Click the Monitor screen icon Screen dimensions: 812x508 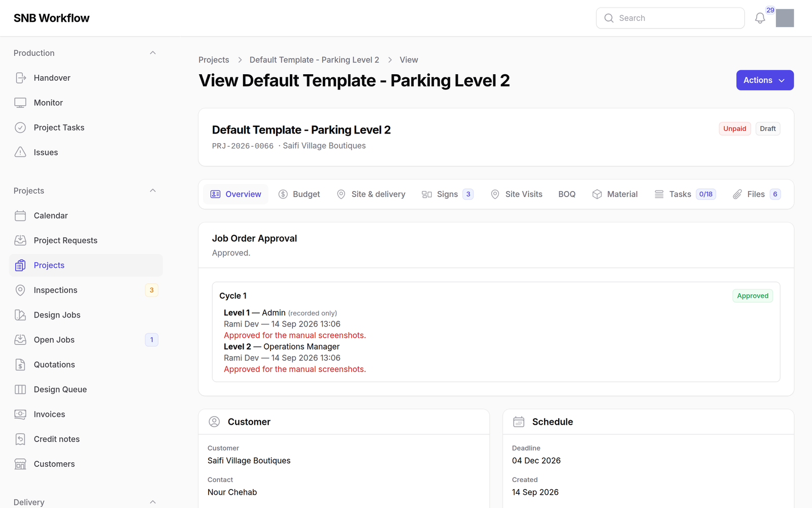click(x=20, y=103)
